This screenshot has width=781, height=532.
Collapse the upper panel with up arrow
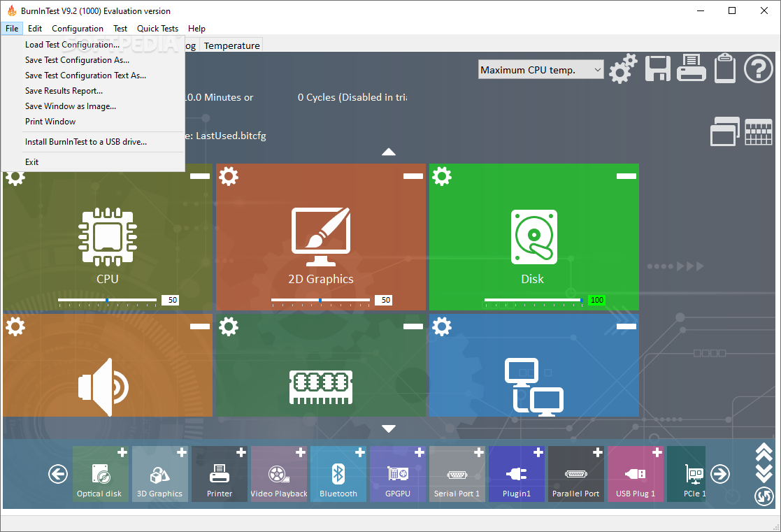coord(389,152)
